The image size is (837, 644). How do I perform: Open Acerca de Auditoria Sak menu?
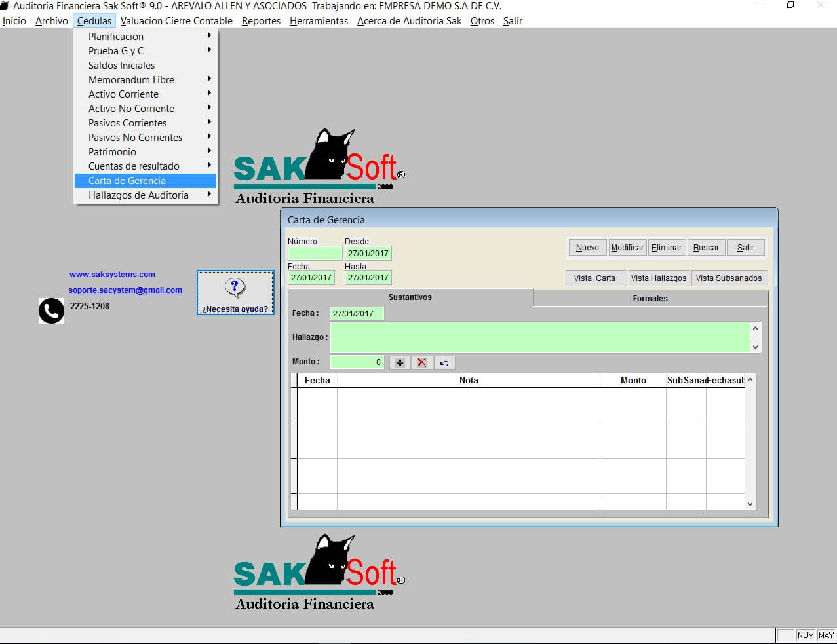click(x=409, y=21)
